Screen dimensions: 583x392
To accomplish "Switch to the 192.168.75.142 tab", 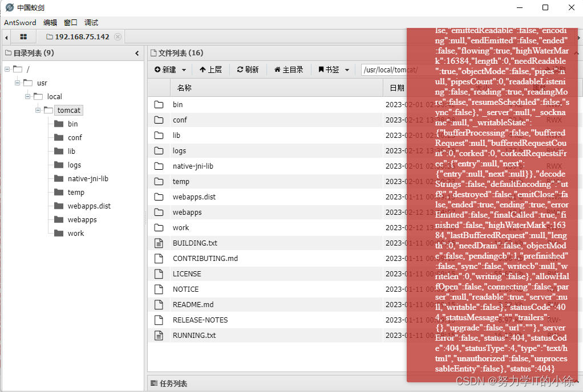I will [x=82, y=36].
